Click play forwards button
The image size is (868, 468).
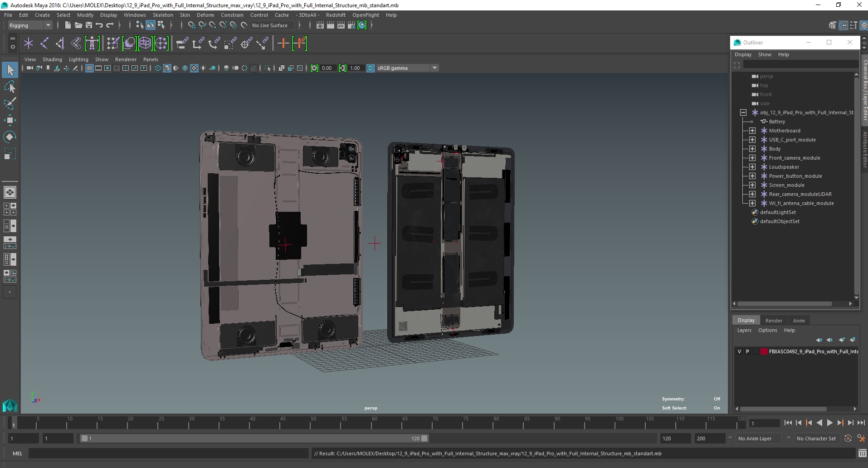pyautogui.click(x=829, y=423)
